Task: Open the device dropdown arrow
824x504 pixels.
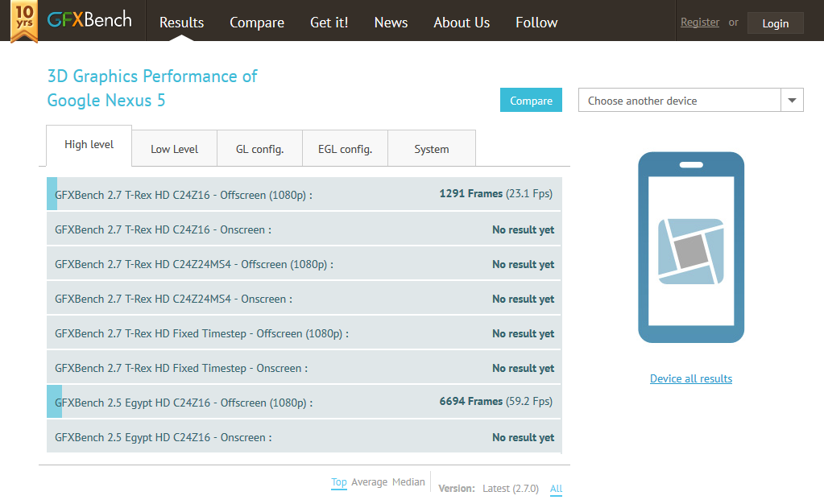Action: pyautogui.click(x=792, y=100)
